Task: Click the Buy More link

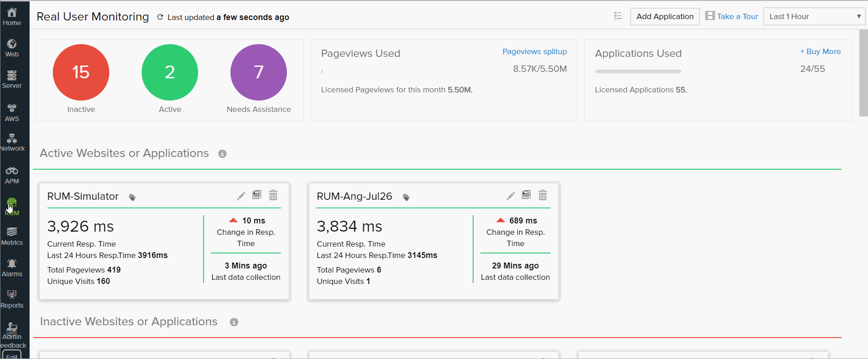Action: click(x=820, y=51)
